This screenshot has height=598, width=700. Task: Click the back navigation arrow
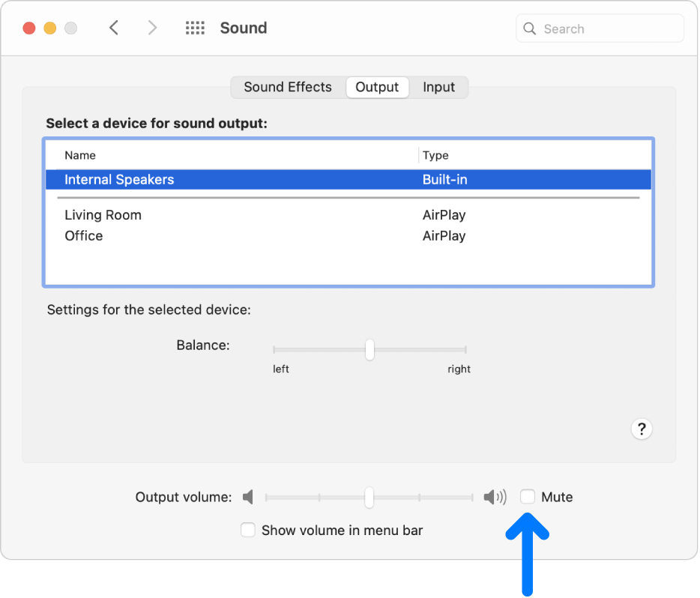click(114, 27)
